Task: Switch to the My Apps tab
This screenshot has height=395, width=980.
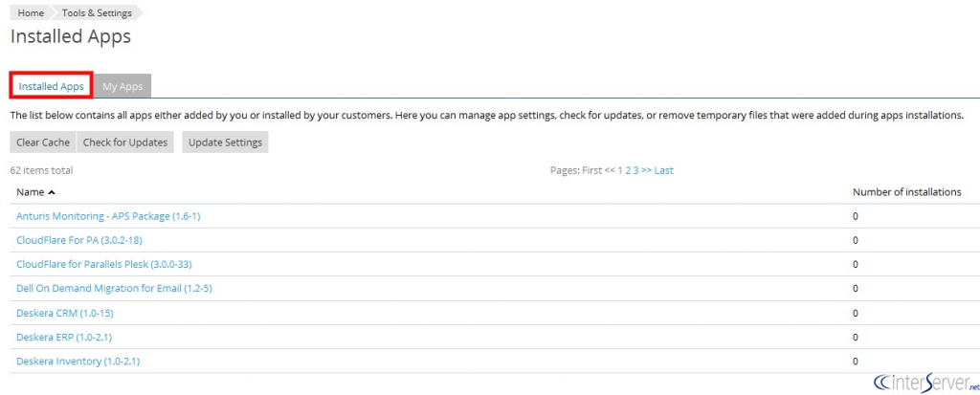Action: pos(122,86)
